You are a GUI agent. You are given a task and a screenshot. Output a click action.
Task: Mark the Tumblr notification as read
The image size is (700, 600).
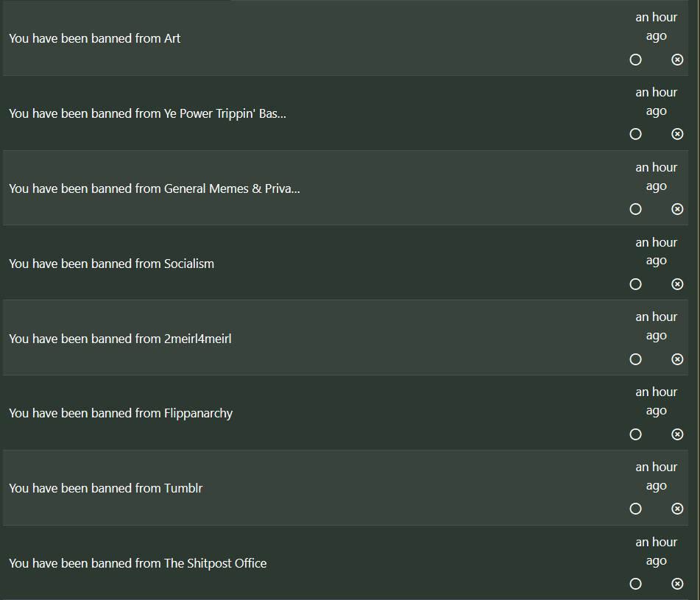(636, 509)
